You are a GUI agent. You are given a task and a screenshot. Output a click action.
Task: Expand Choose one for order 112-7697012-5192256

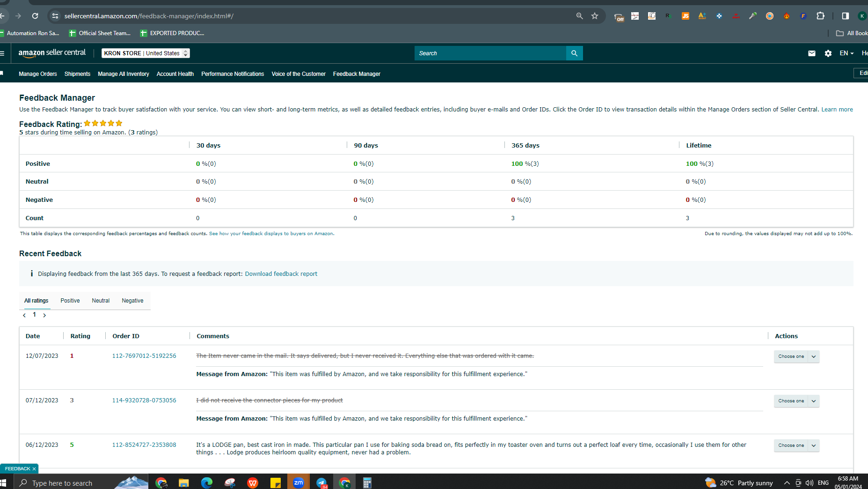(796, 356)
